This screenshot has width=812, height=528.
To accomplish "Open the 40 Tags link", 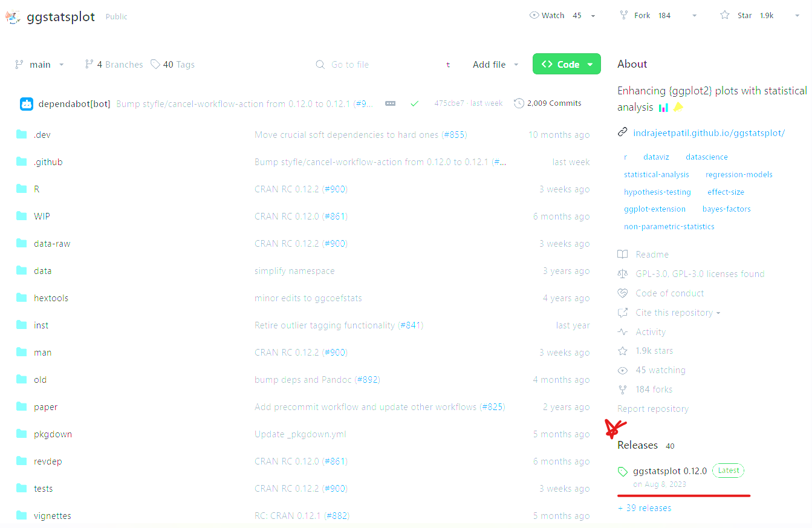I will (x=173, y=64).
